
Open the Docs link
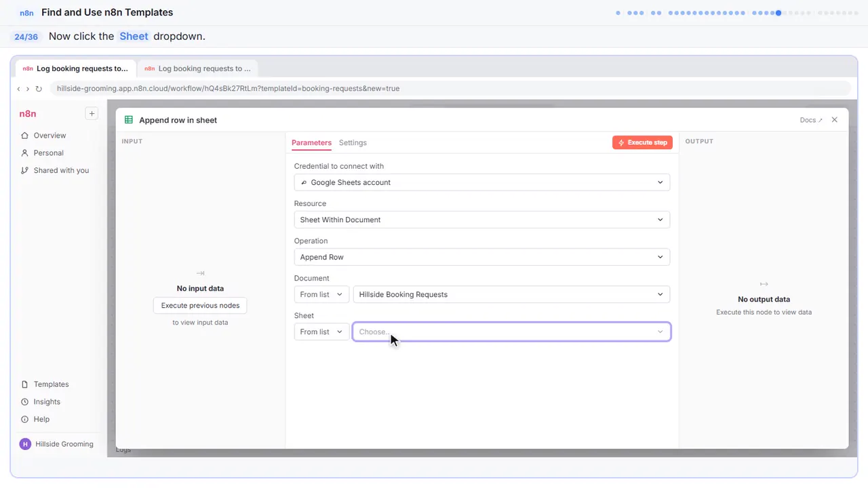tap(811, 120)
